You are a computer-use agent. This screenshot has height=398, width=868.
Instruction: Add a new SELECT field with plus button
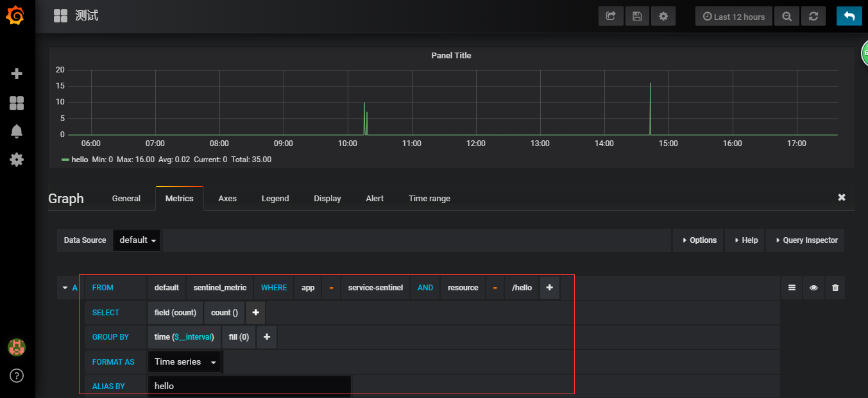255,312
